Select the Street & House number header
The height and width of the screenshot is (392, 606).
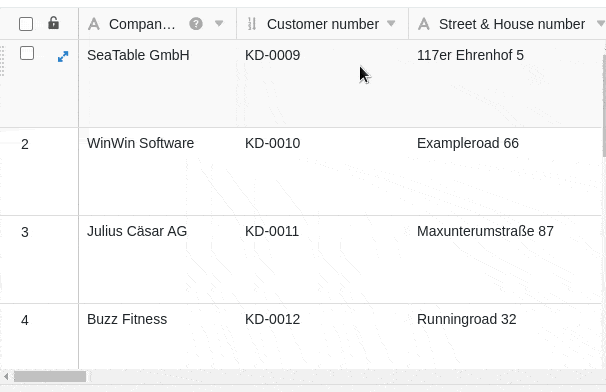[x=507, y=24]
